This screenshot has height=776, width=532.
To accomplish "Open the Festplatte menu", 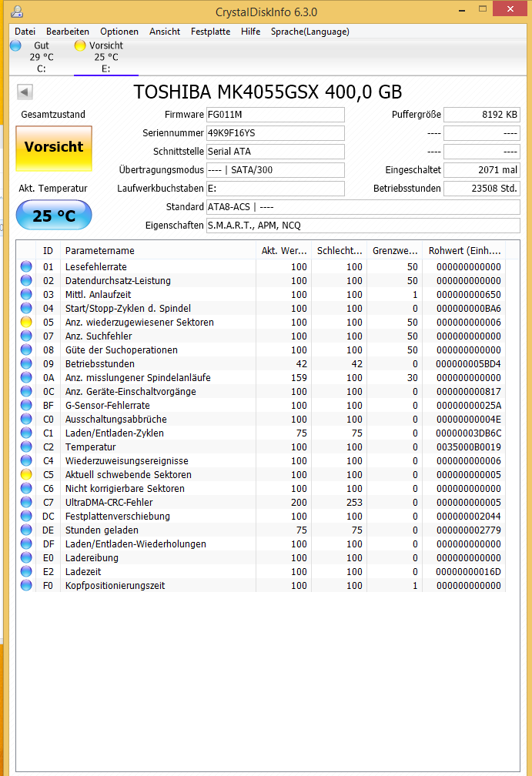I will [211, 32].
